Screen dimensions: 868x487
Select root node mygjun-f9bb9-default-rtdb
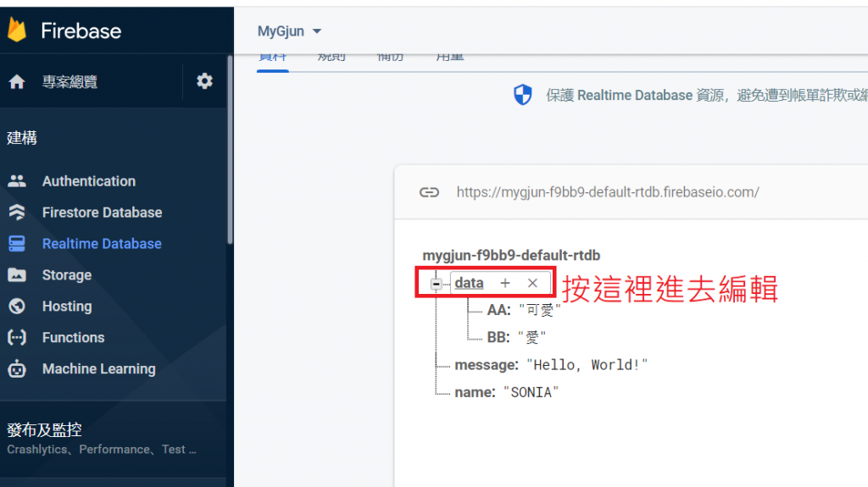[511, 255]
